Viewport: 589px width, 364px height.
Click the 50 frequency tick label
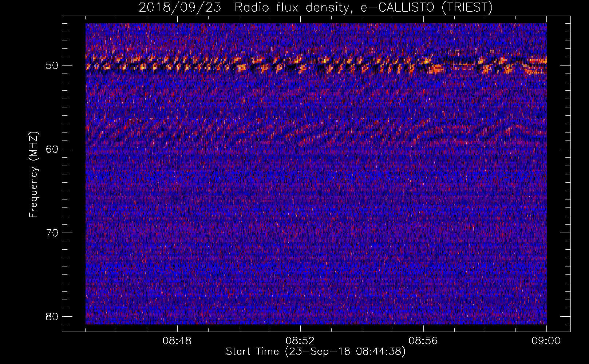pos(52,66)
